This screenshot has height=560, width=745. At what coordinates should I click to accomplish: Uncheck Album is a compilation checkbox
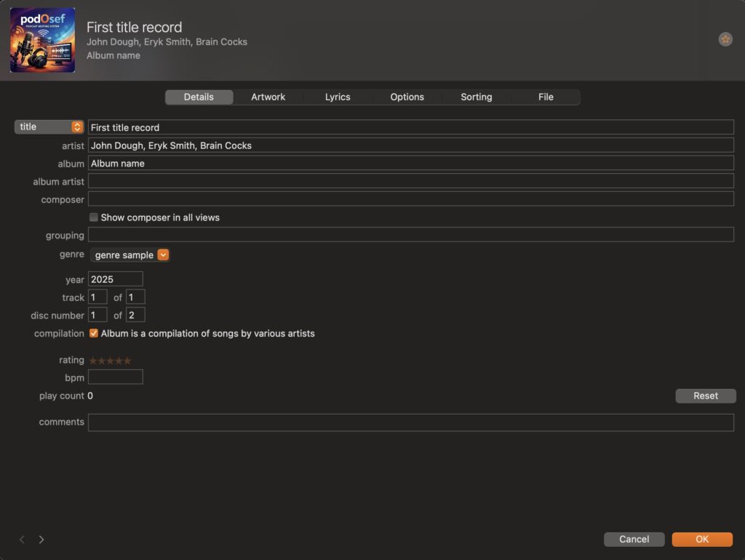(94, 334)
